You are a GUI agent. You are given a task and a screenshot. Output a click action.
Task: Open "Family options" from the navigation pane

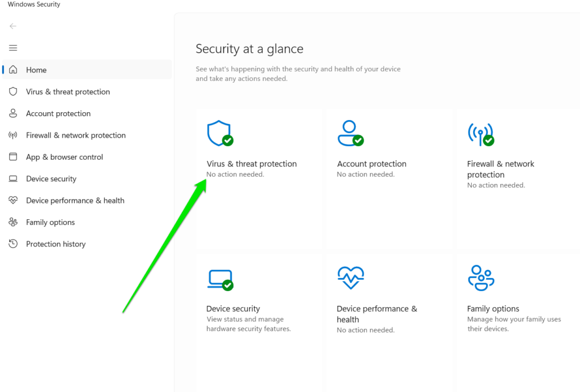coord(49,221)
